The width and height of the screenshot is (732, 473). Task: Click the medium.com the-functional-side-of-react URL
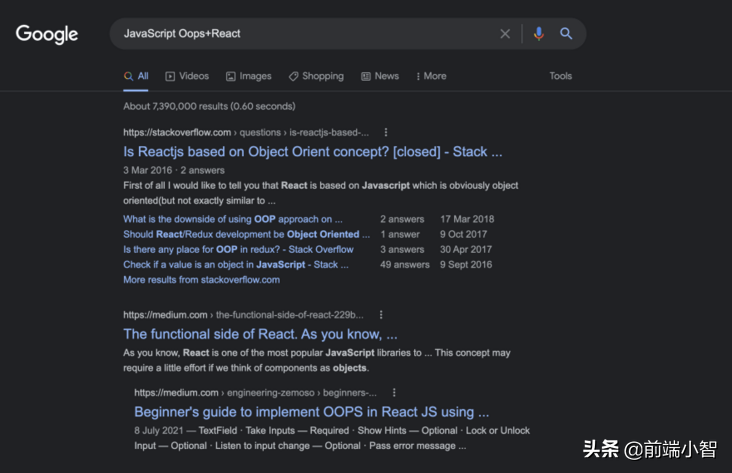pos(243,315)
